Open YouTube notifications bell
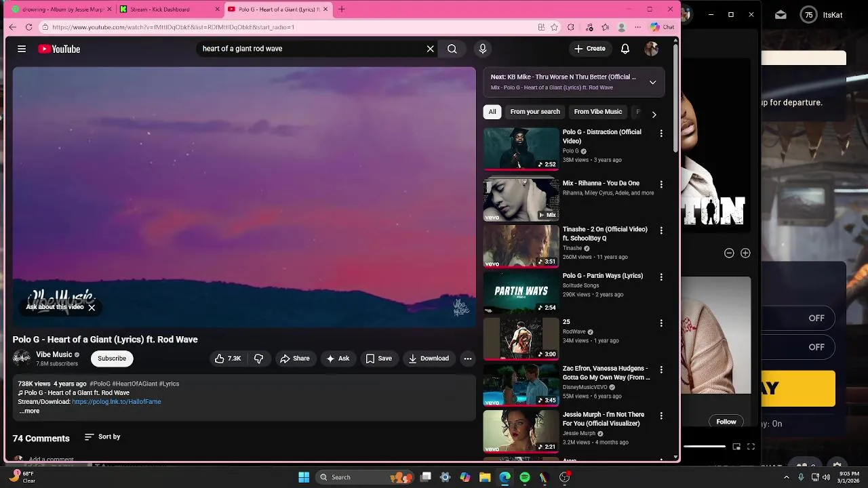This screenshot has width=868, height=488. click(625, 49)
